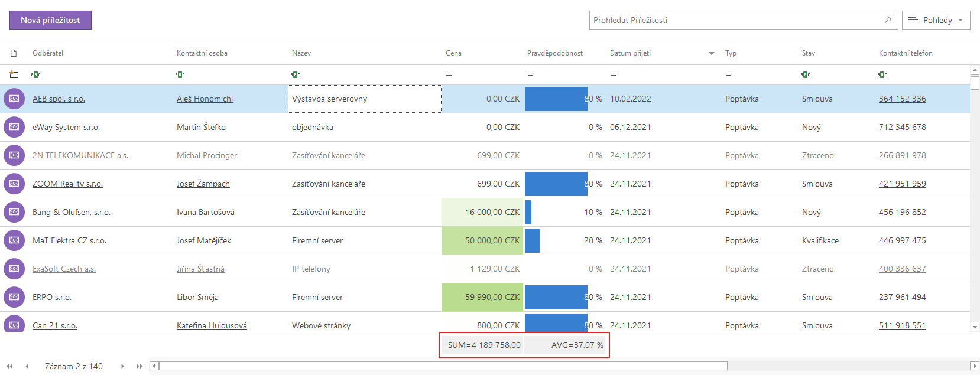Open the Pohledy dropdown
The width and height of the screenshot is (980, 375).
[x=936, y=20]
